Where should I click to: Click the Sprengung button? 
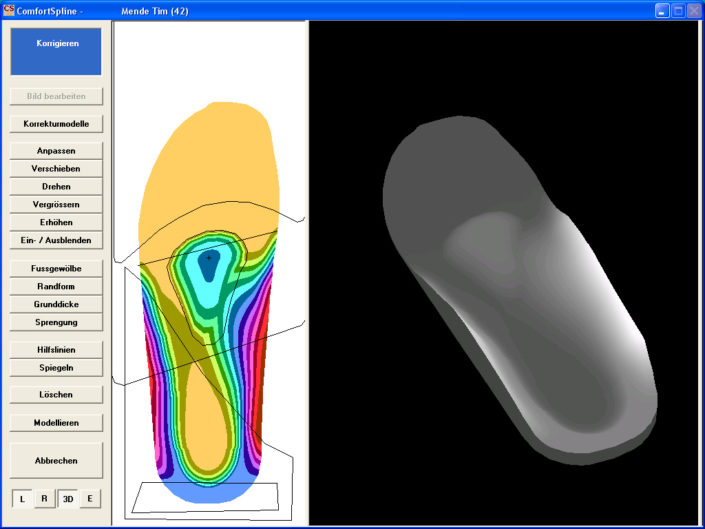click(x=56, y=322)
